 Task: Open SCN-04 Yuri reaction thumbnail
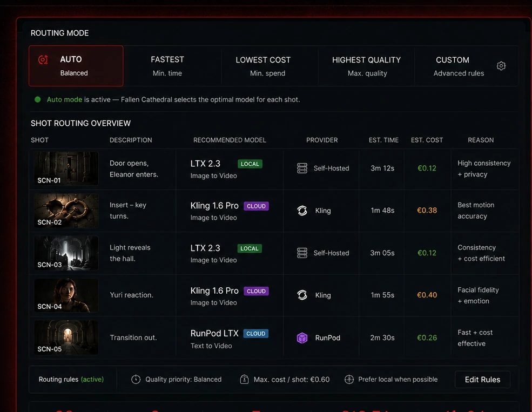tap(66, 295)
